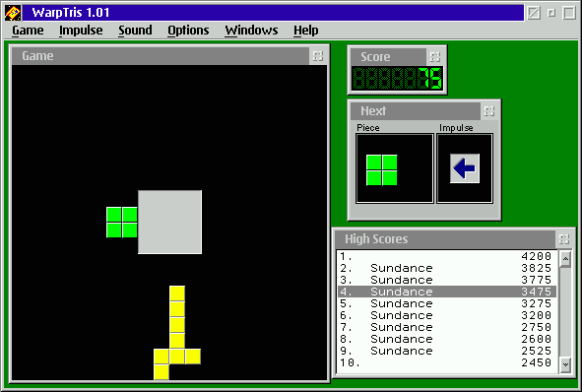Open the Windows menu

pos(251,31)
